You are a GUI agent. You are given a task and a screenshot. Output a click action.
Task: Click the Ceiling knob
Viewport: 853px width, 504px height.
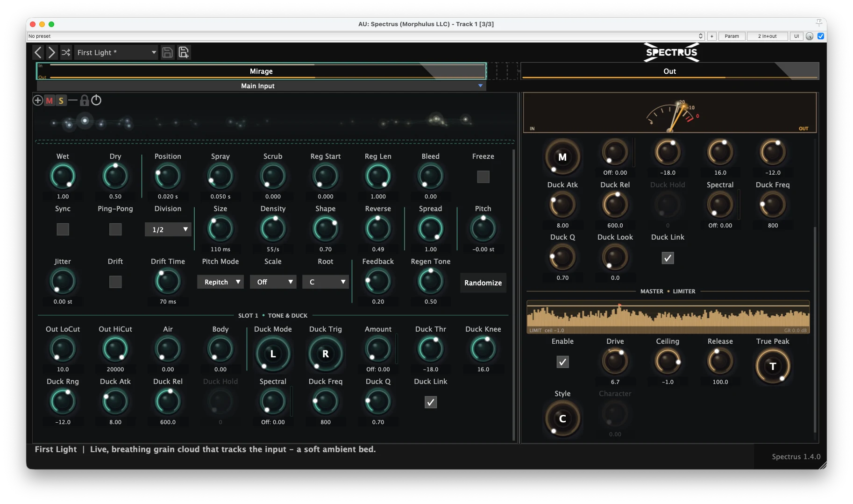668,362
